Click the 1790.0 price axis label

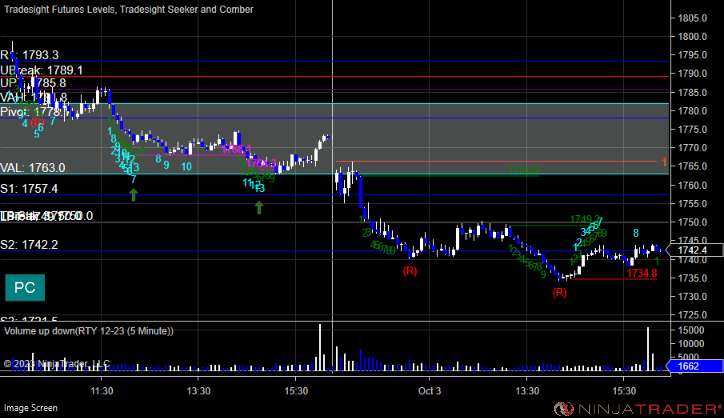pyautogui.click(x=693, y=74)
